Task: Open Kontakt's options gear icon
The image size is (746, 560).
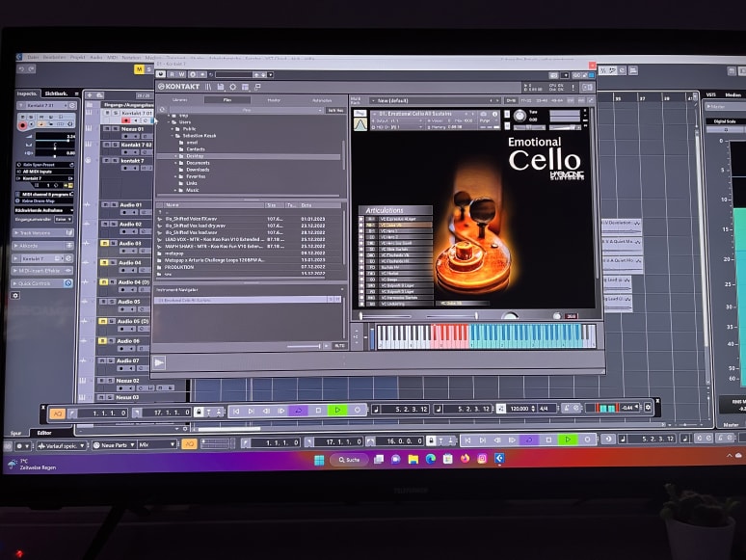Action: coord(233,87)
